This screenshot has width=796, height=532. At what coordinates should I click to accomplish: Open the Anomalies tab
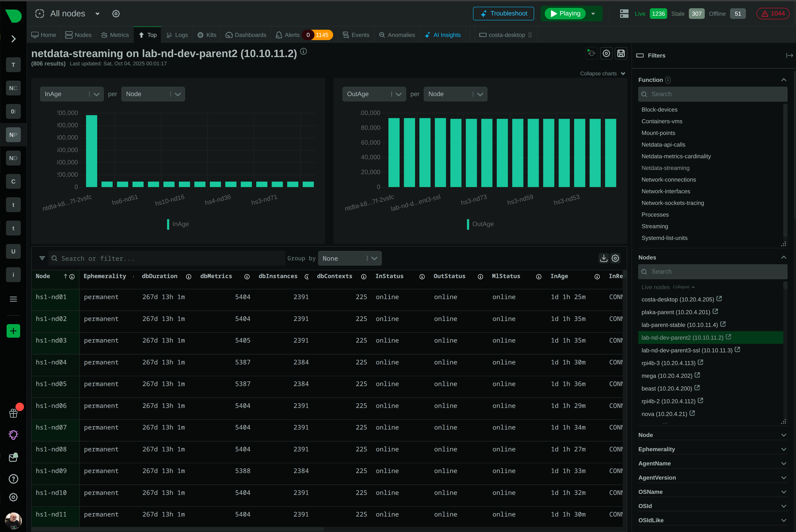pos(397,35)
